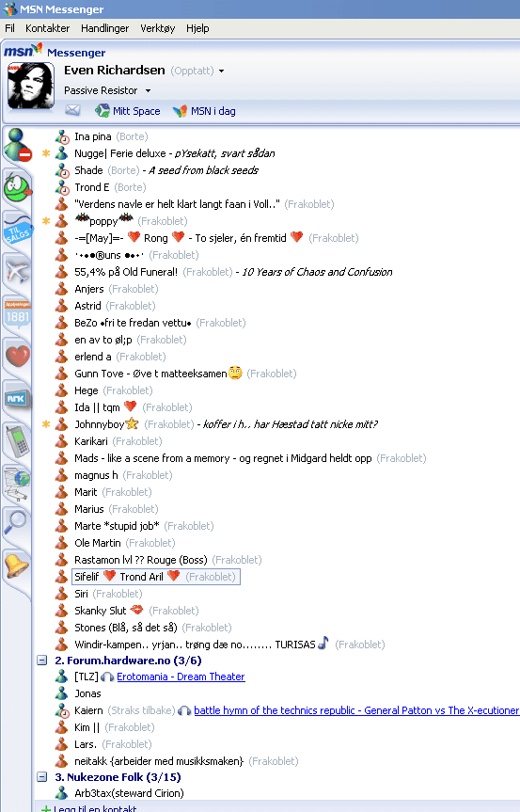Collapse the Nukezone Folk group
Screen dimensions: 520x812
click(42, 777)
